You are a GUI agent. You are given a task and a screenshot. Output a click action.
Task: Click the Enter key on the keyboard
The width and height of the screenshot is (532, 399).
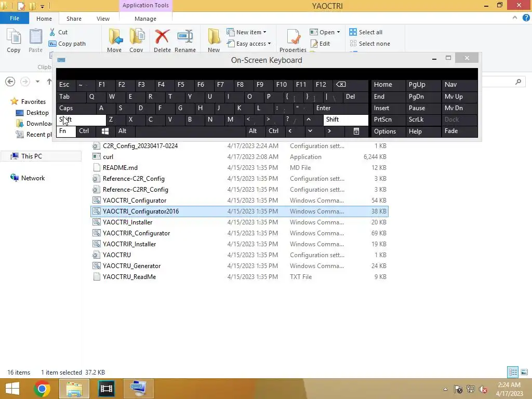[341, 108]
